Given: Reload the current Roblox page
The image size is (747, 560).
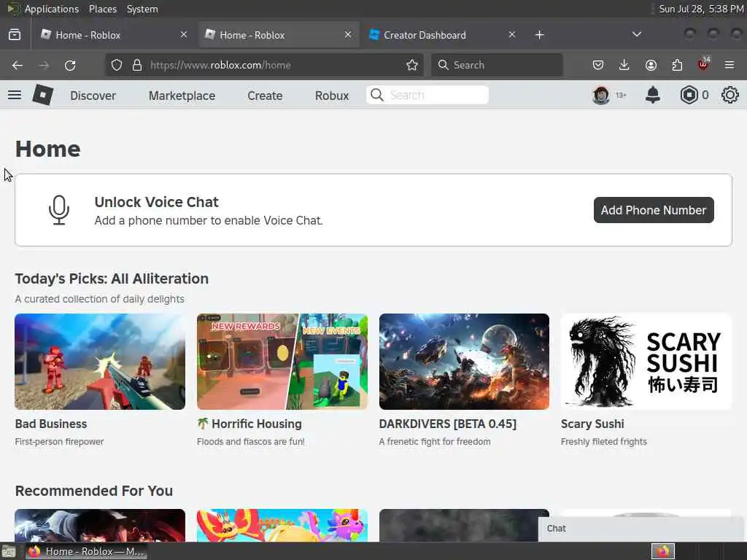Looking at the screenshot, I should point(70,65).
